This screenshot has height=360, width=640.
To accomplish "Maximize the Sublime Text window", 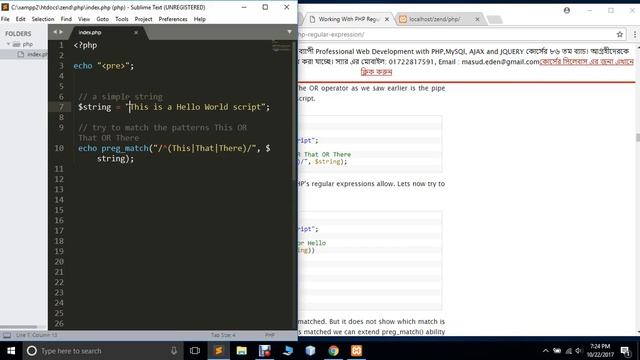I will 265,7.
